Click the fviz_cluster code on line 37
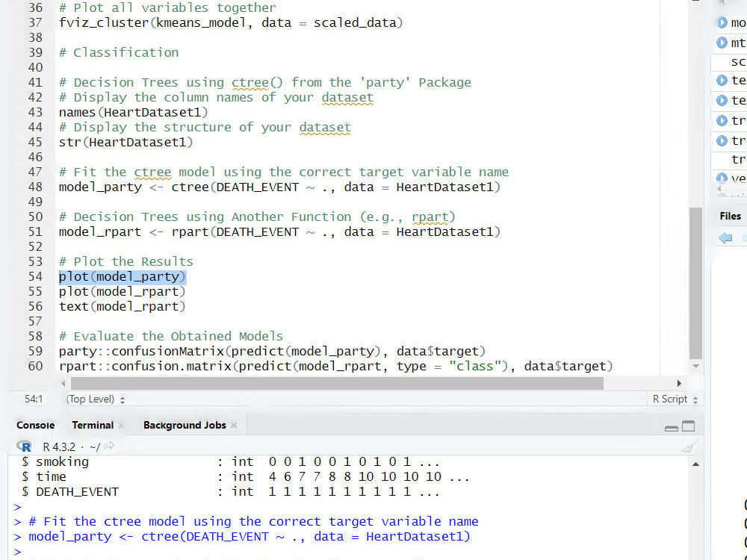This screenshot has width=747, height=560. 231,22
